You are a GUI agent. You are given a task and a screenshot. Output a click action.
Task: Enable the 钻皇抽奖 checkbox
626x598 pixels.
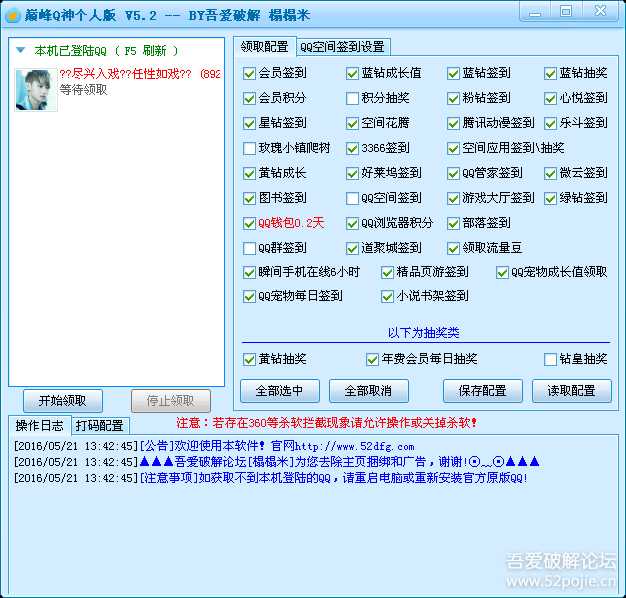[x=550, y=359]
